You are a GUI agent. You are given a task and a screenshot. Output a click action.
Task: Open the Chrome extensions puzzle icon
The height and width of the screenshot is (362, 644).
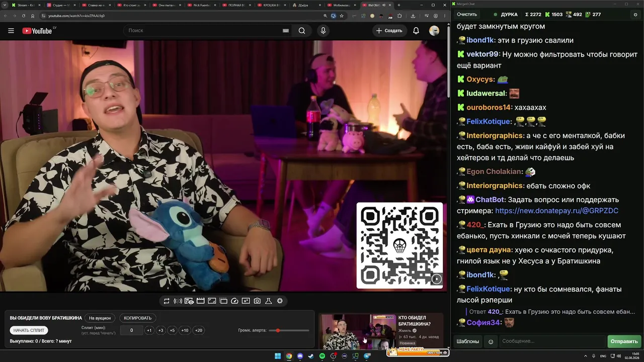[399, 16]
